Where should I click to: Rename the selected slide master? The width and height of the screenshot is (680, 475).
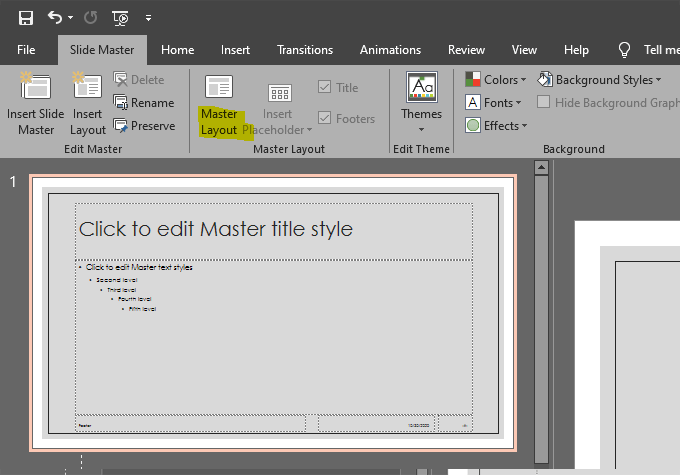143,103
